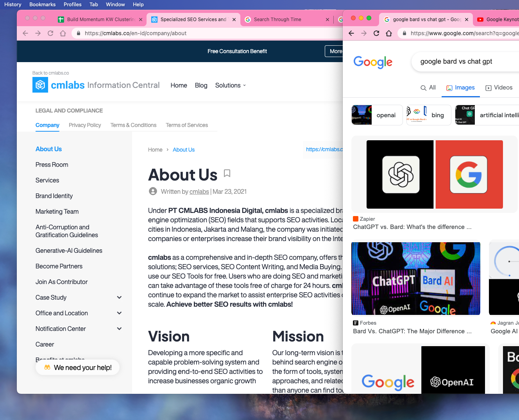Click back arrow in Google browser window
This screenshot has height=420, width=519.
click(x=351, y=33)
